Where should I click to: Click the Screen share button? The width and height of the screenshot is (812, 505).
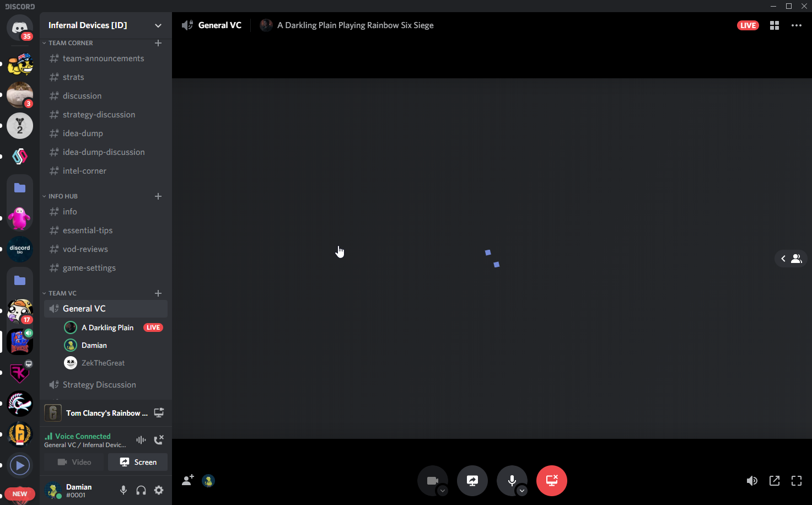point(138,462)
